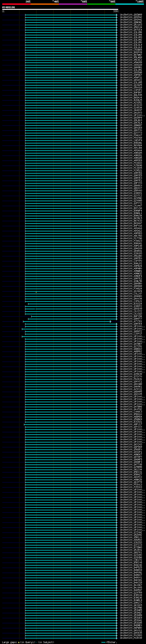Select hit UniRef100_B3SU24
Image resolution: width=146 pixels, height=644 pixels.
pyautogui.click(x=131, y=304)
